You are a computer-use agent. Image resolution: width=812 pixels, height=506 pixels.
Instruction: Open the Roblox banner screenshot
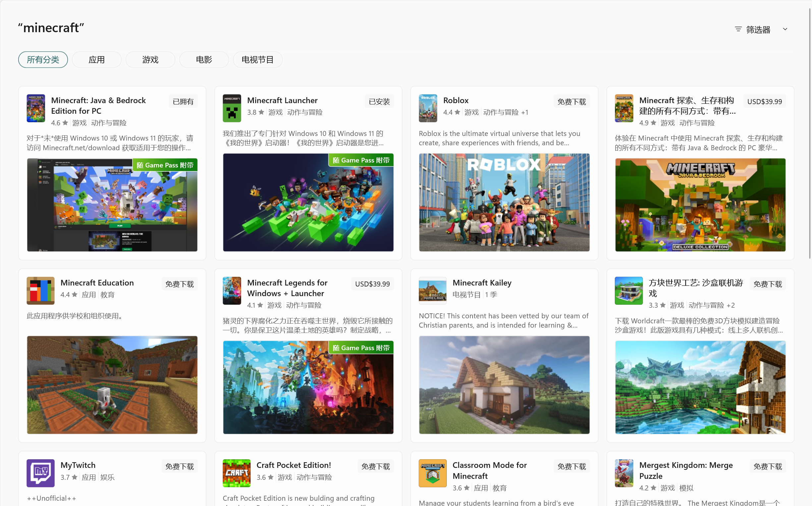pyautogui.click(x=504, y=202)
